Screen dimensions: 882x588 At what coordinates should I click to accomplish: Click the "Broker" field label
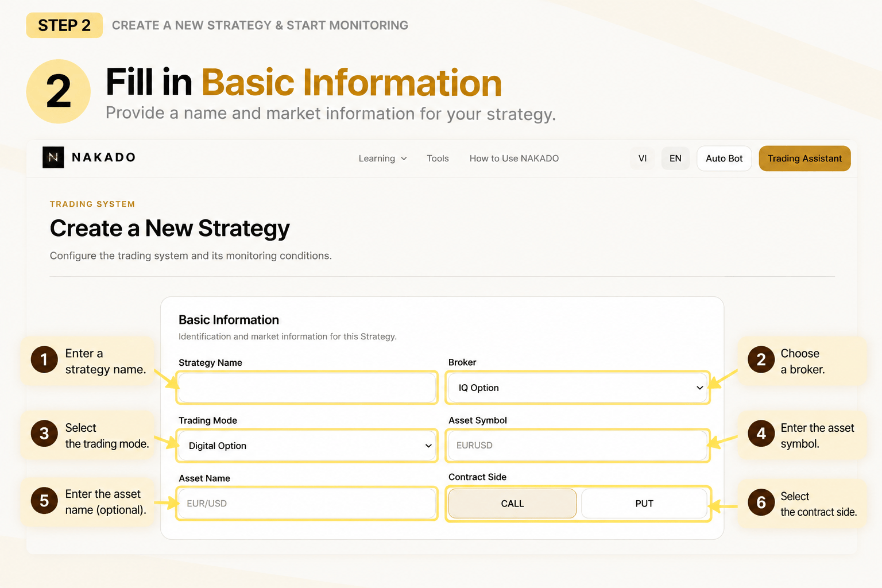[x=462, y=362]
